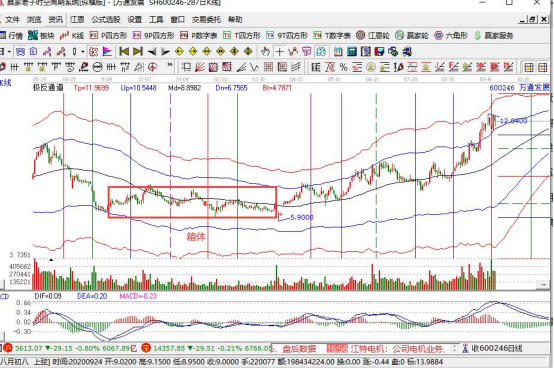Click the last yellow diamond icon

tap(248, 52)
